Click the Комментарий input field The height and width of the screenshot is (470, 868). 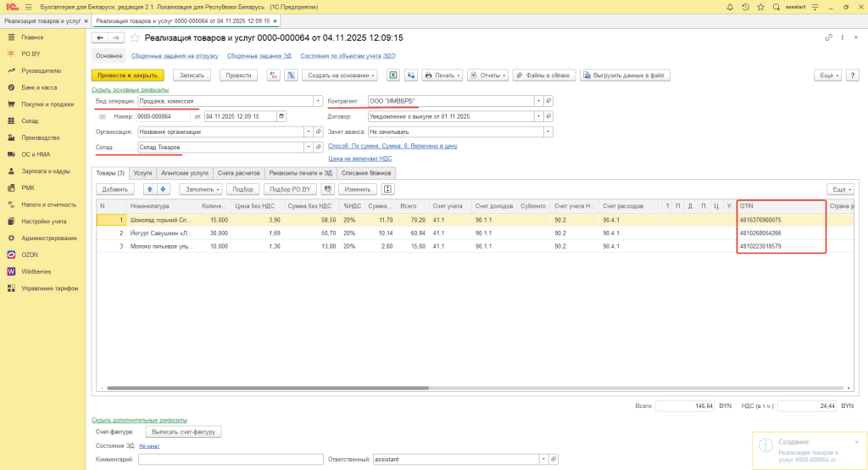(x=230, y=459)
